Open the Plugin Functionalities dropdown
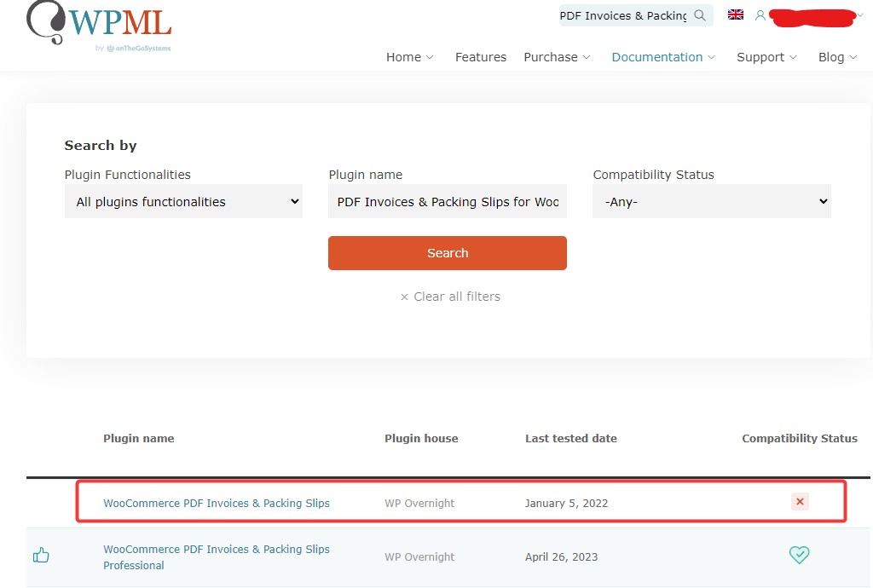Screen dimensions: 873x588 (184, 201)
